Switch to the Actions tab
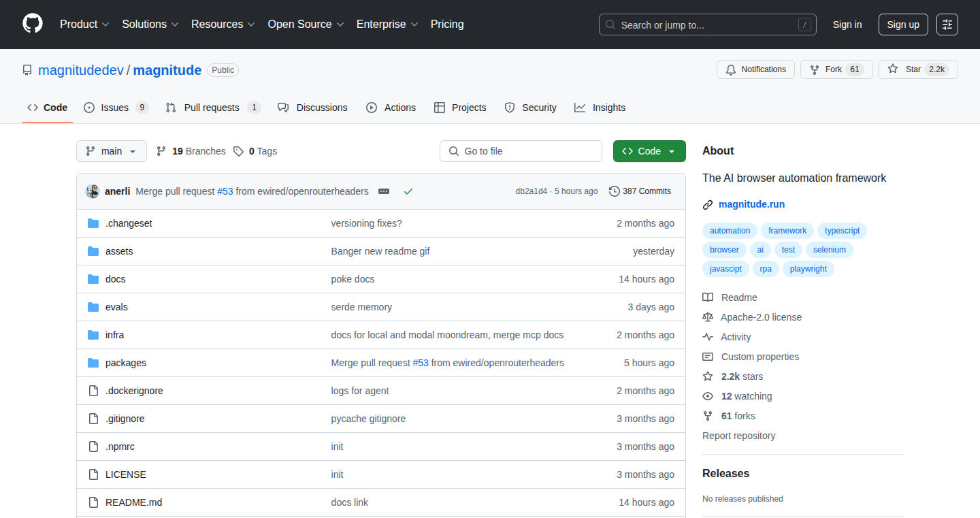The height and width of the screenshot is (518, 980). [391, 108]
